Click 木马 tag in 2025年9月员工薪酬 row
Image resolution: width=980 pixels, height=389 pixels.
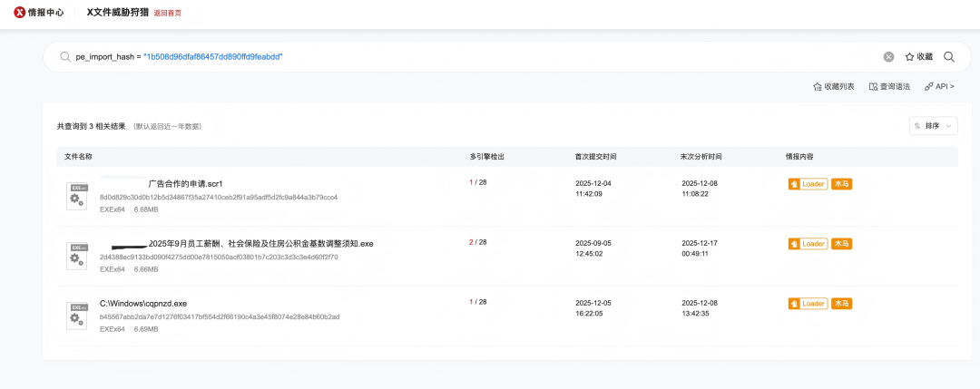click(842, 244)
